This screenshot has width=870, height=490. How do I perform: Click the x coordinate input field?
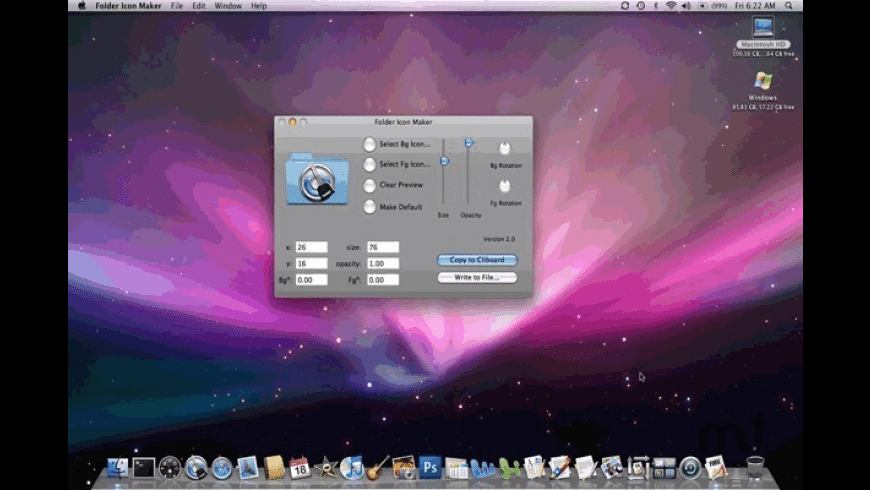pos(311,247)
